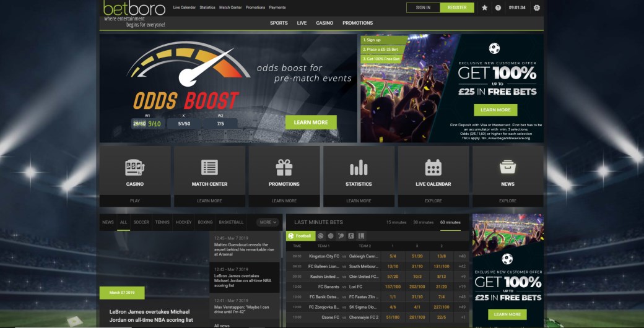Select the W2 odds 7/5 on banner
This screenshot has height=328, width=644.
220,124
